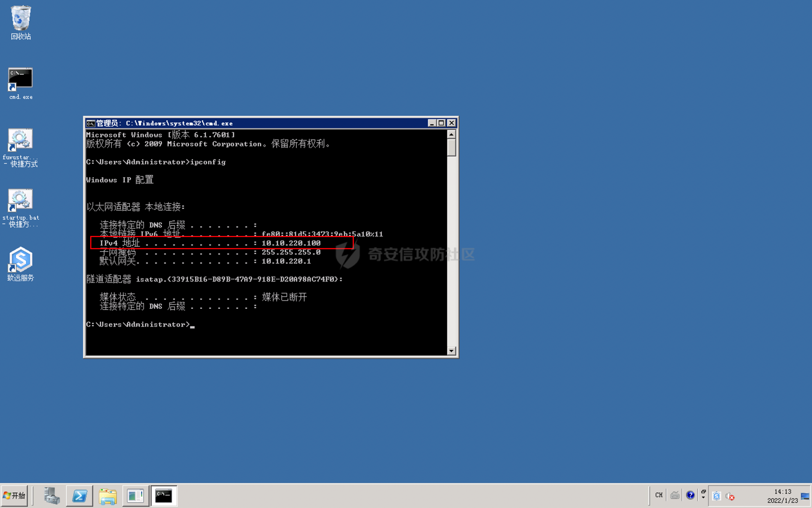Image resolution: width=812 pixels, height=508 pixels.
Task: Show desktop using the corner taskbar button
Action: (x=805, y=496)
